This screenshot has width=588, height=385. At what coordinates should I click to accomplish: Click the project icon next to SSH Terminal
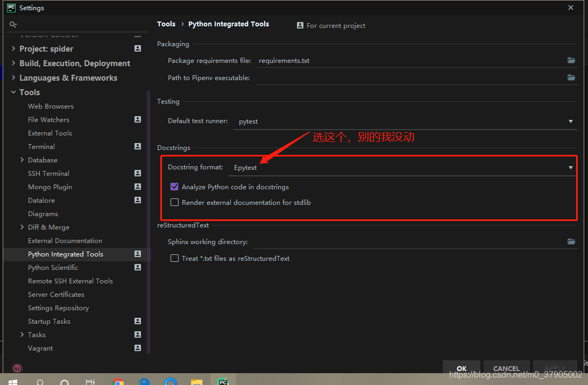[x=138, y=173]
